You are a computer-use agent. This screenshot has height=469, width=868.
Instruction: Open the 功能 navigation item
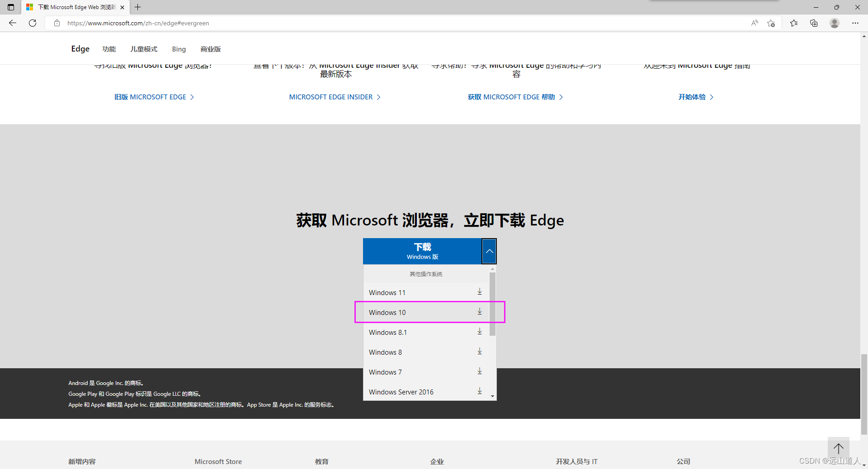(109, 49)
